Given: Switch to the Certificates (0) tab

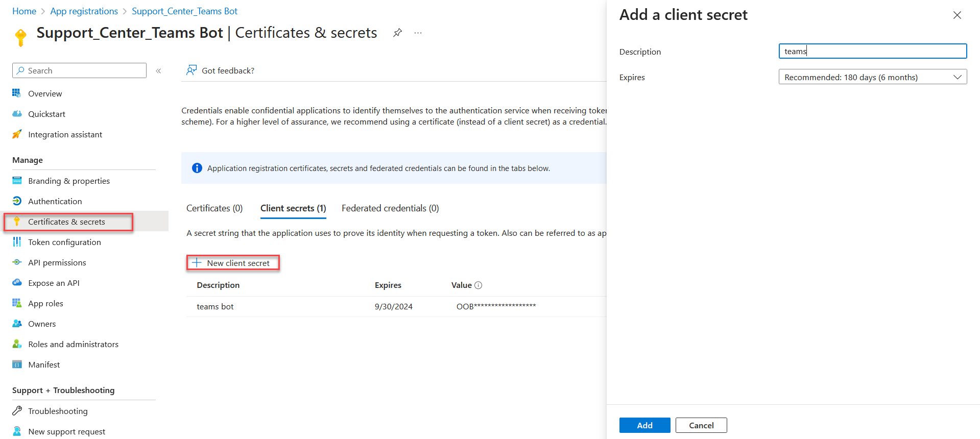Looking at the screenshot, I should pos(214,208).
